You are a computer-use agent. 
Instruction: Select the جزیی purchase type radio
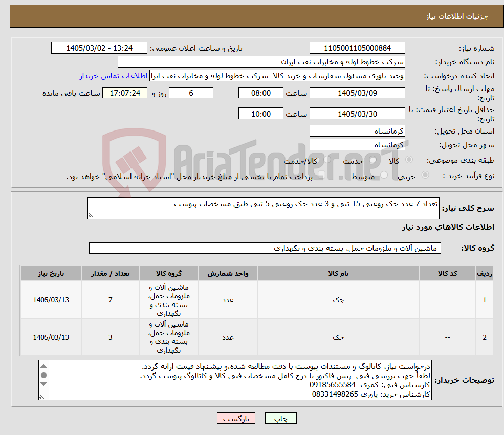tap(425, 175)
